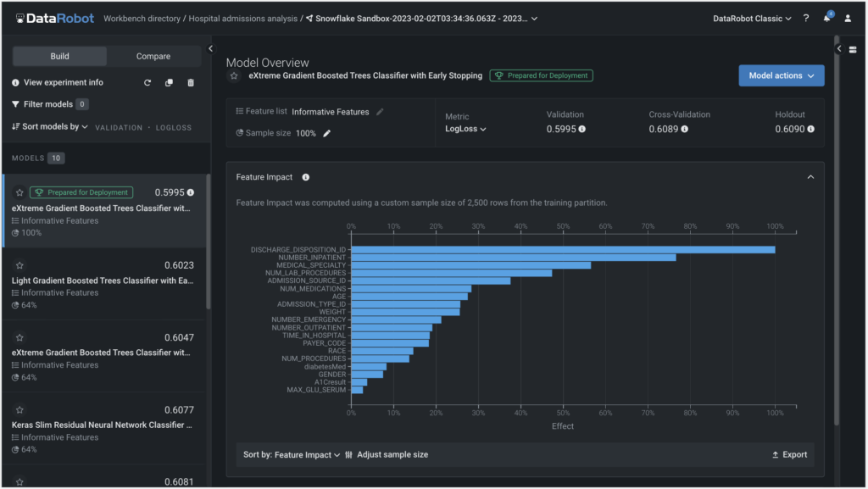The width and height of the screenshot is (868, 489).
Task: Click the Adjust sample size sliders icon
Action: [348, 455]
